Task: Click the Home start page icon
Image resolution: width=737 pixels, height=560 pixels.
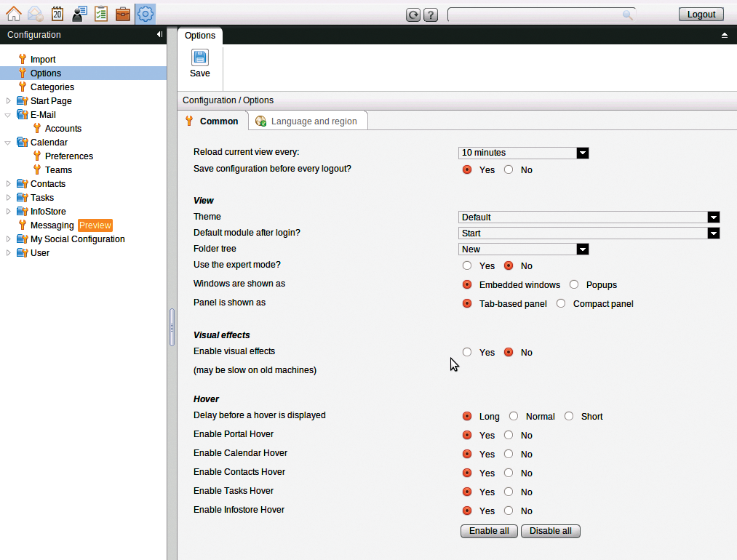Action: (13, 14)
